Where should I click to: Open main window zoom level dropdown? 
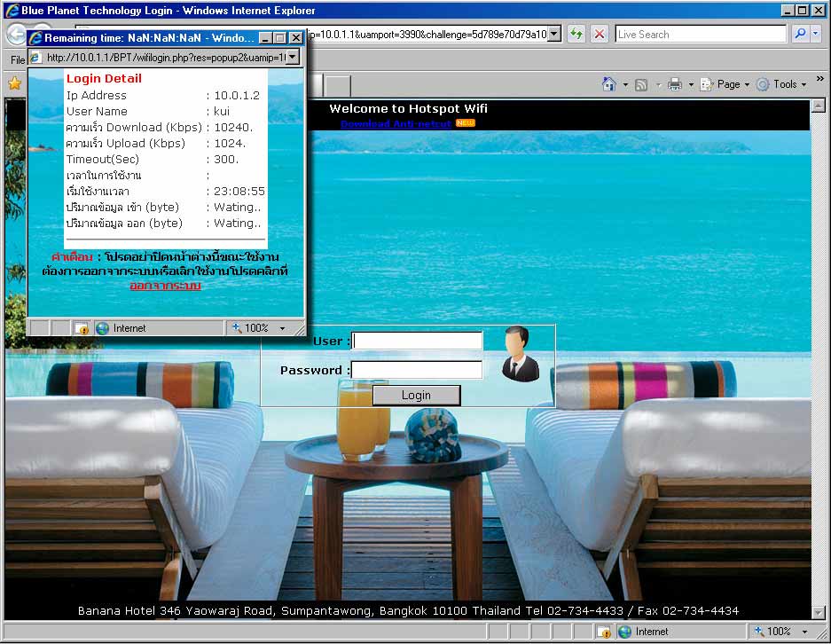(x=805, y=632)
